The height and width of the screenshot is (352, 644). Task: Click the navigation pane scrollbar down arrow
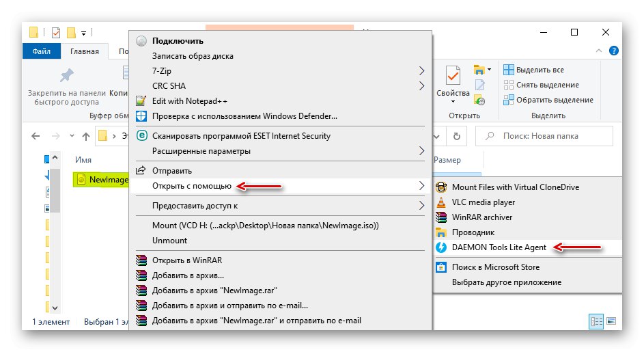coord(55,308)
